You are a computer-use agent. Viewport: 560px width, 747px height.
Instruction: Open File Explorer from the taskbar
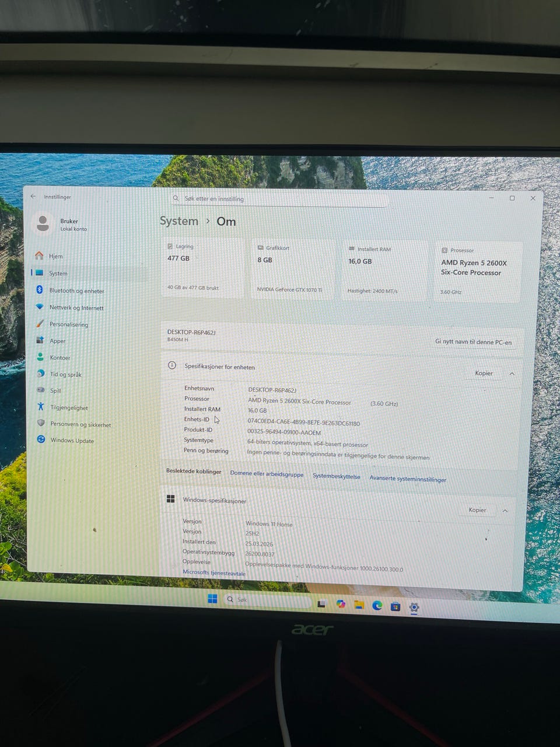pos(359,605)
